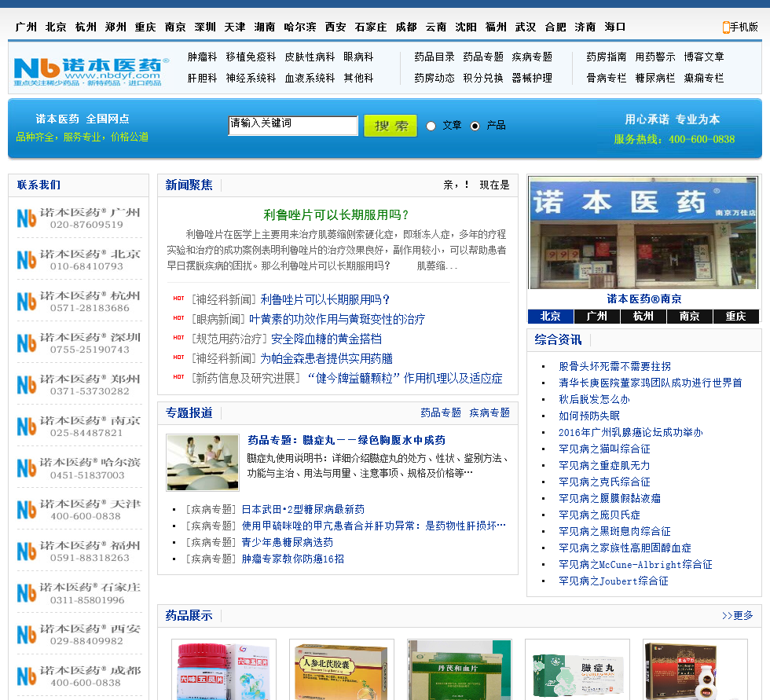The height and width of the screenshot is (700, 770).
Task: Click Nb logo for 诺本医药 郑州 contact
Action: (27, 385)
